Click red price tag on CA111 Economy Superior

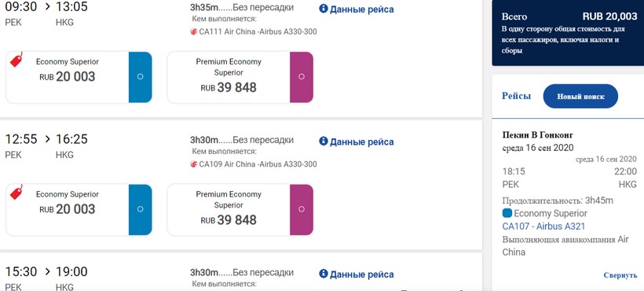point(16,60)
